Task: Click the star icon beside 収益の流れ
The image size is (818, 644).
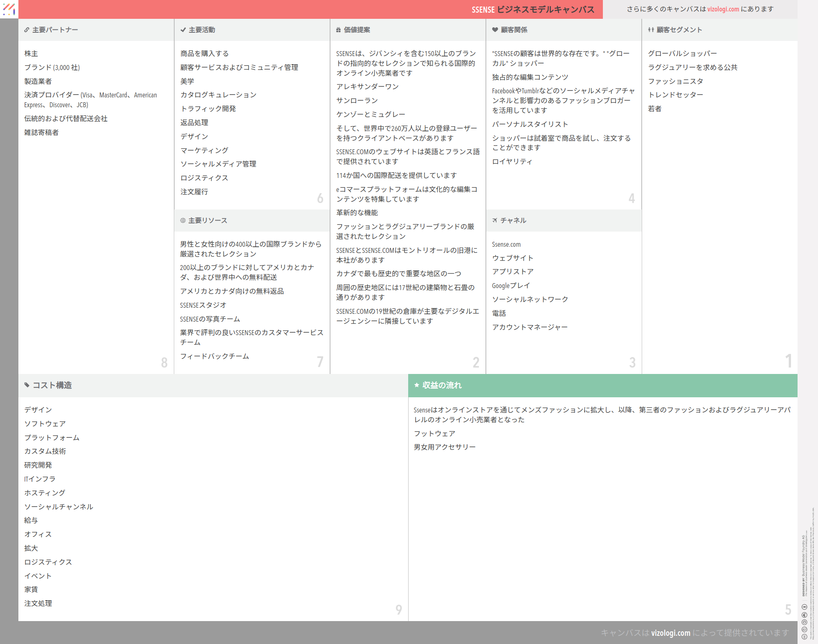Action: pyautogui.click(x=417, y=385)
